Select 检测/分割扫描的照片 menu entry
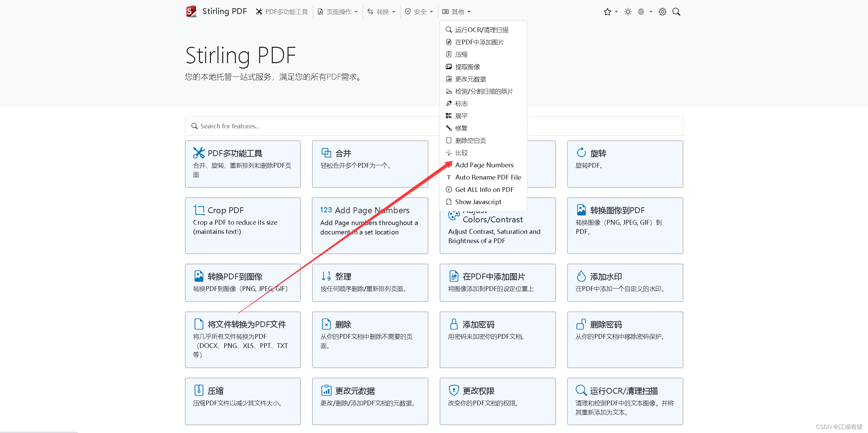Viewport: 868px width, 433px height. pyautogui.click(x=483, y=92)
